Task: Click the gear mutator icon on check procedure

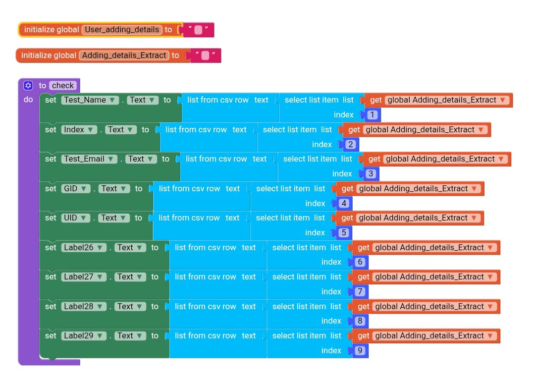Action: (x=28, y=85)
